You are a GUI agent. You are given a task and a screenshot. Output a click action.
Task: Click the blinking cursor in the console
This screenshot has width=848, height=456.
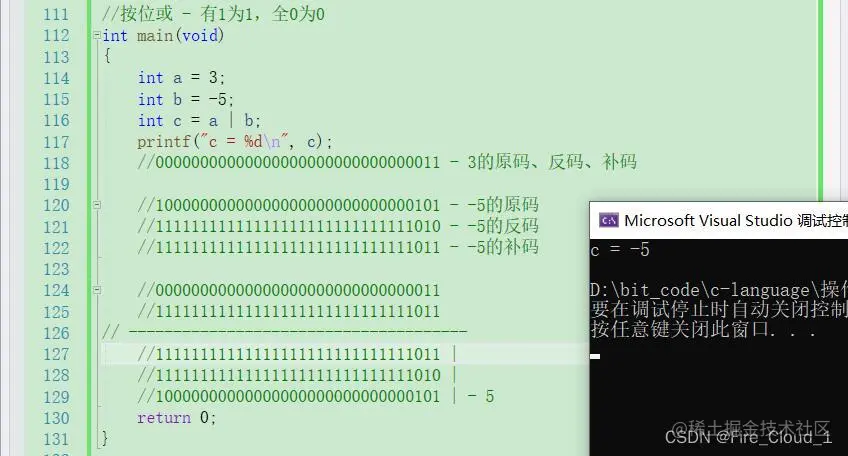(595, 356)
